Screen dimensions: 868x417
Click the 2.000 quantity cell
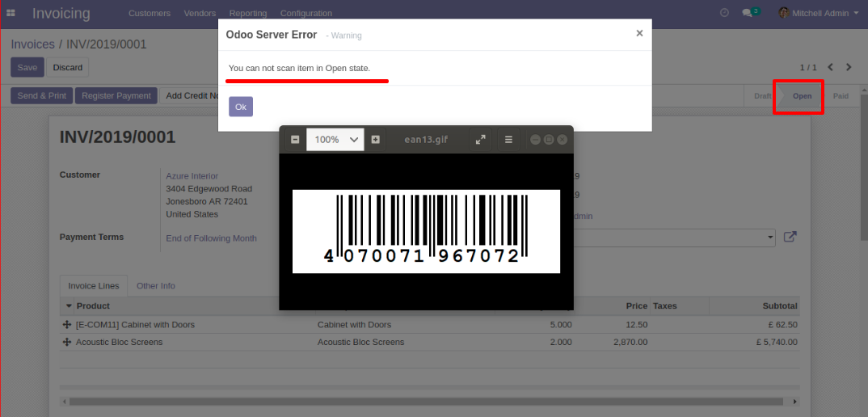coord(561,342)
